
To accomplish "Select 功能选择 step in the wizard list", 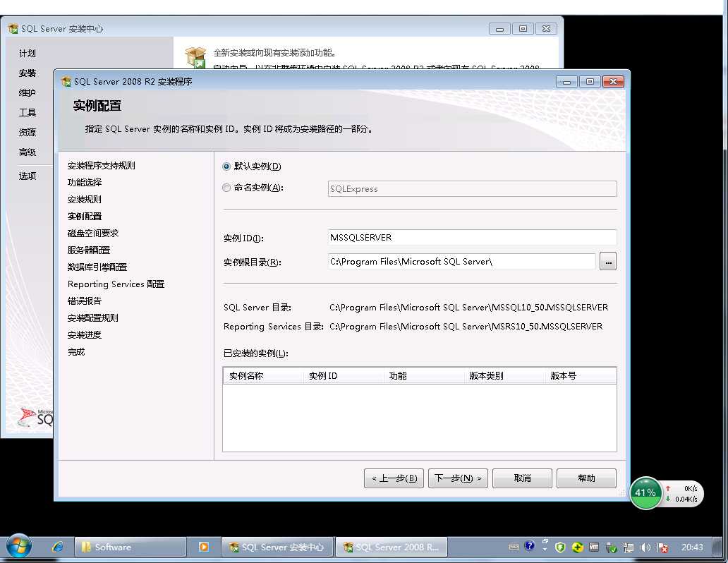I will click(x=85, y=183).
